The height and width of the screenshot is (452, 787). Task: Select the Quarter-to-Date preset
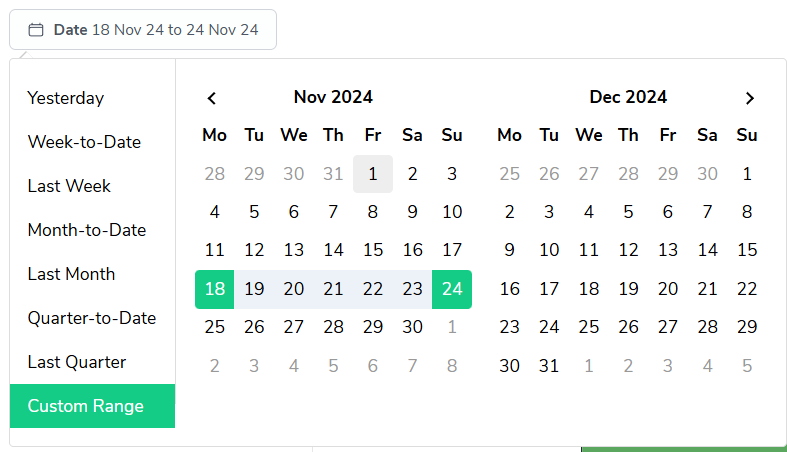click(92, 318)
